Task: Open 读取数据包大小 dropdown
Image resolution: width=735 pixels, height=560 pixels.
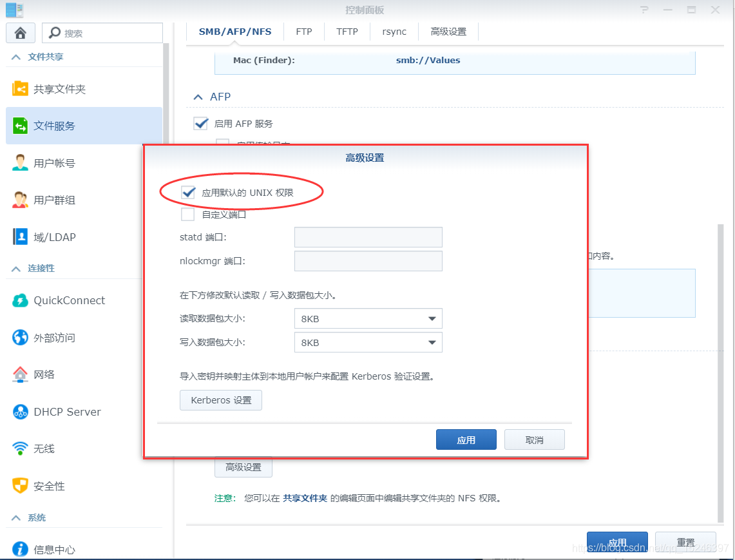Action: click(368, 318)
